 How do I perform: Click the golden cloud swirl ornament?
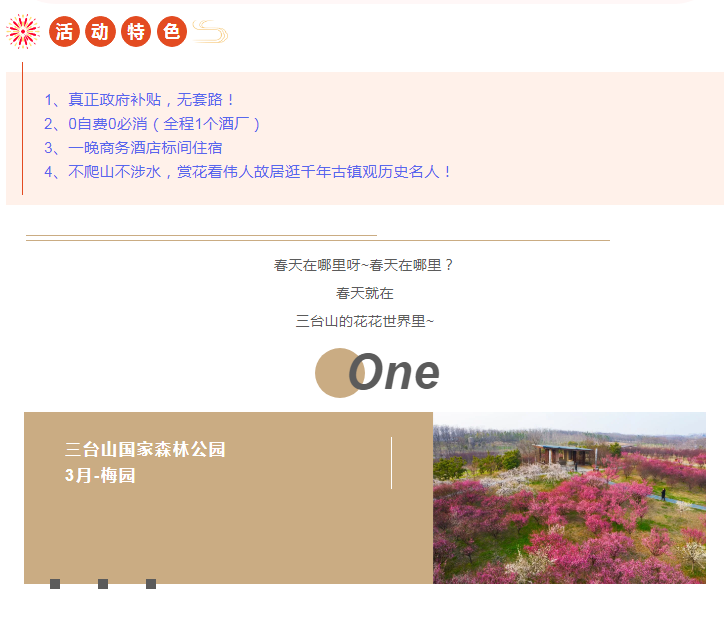(x=210, y=32)
